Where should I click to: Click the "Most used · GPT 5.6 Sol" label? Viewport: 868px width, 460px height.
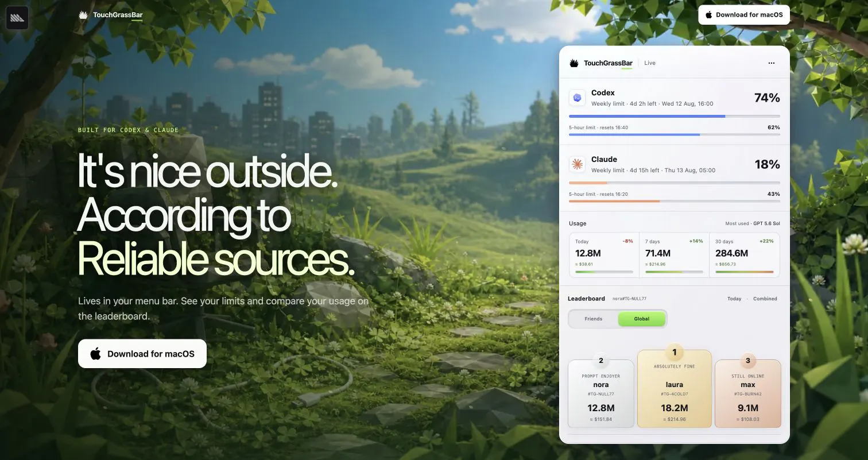coord(753,223)
